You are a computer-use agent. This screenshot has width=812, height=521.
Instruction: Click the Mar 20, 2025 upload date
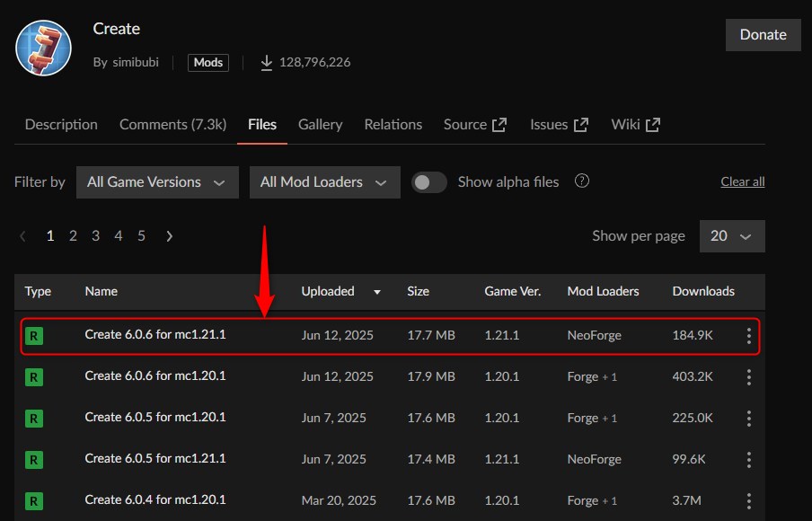pyautogui.click(x=339, y=501)
